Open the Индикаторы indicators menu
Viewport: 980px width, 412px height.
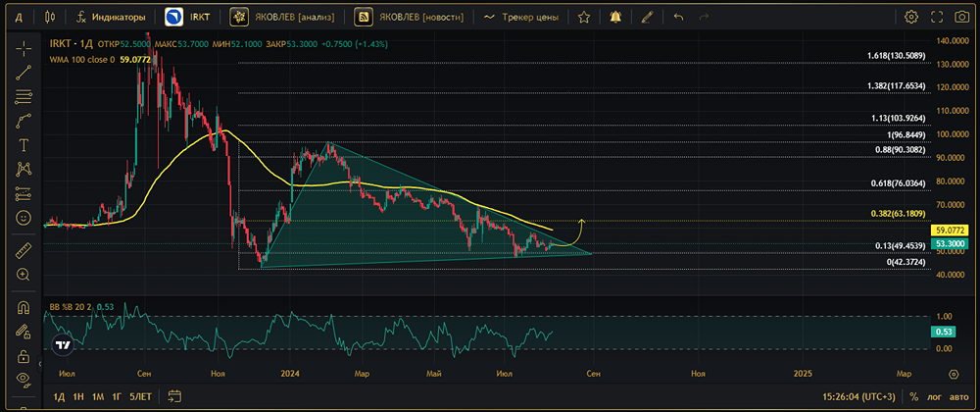click(111, 17)
